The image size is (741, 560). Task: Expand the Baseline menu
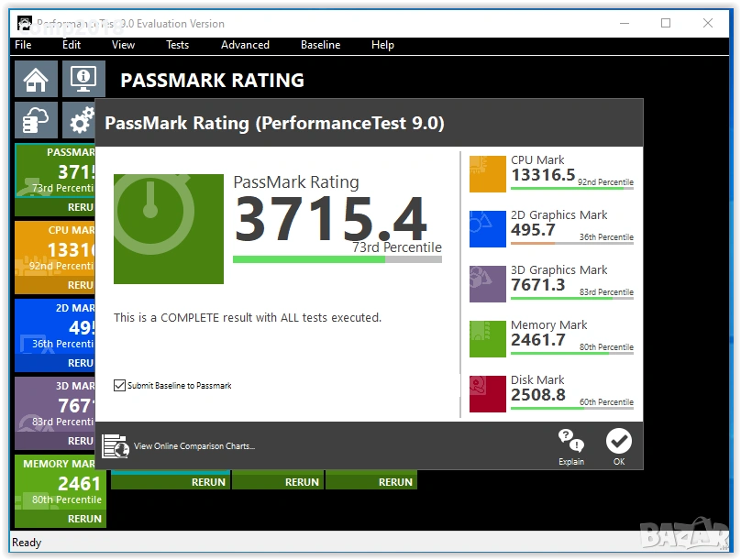click(320, 45)
